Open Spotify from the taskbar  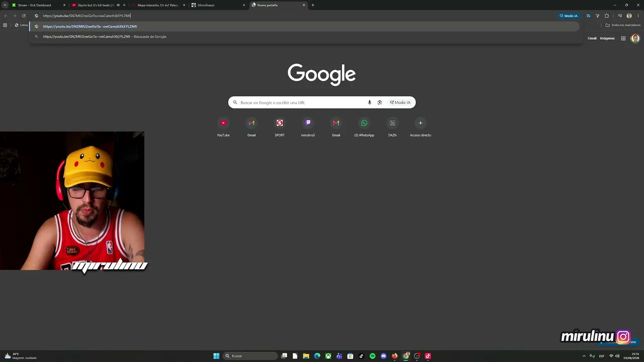tap(372, 356)
